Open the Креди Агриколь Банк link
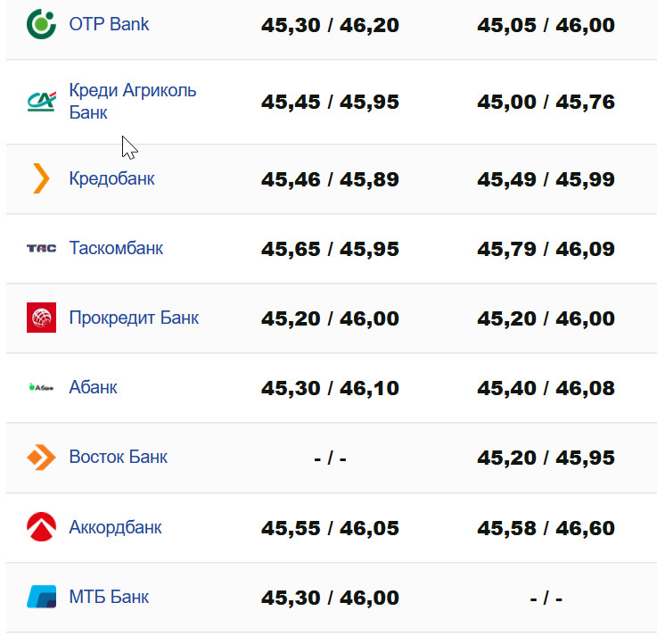This screenshot has width=657, height=644. click(132, 102)
